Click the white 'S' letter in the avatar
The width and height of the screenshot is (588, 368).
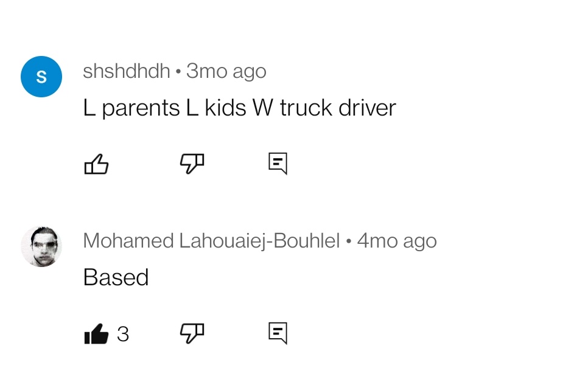tap(41, 77)
